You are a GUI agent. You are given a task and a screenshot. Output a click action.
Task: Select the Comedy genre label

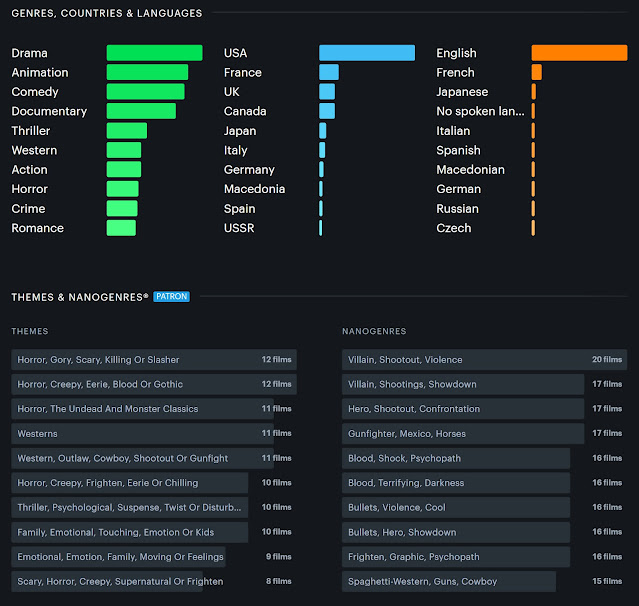click(35, 92)
